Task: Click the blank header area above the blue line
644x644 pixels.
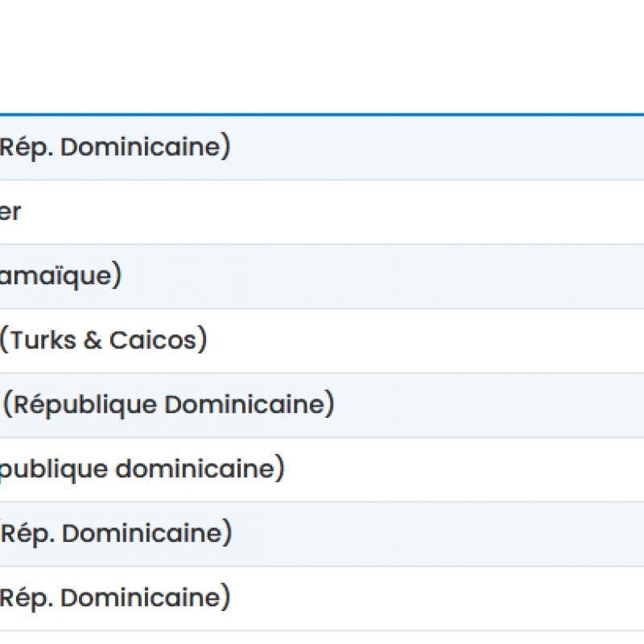Action: (322, 56)
